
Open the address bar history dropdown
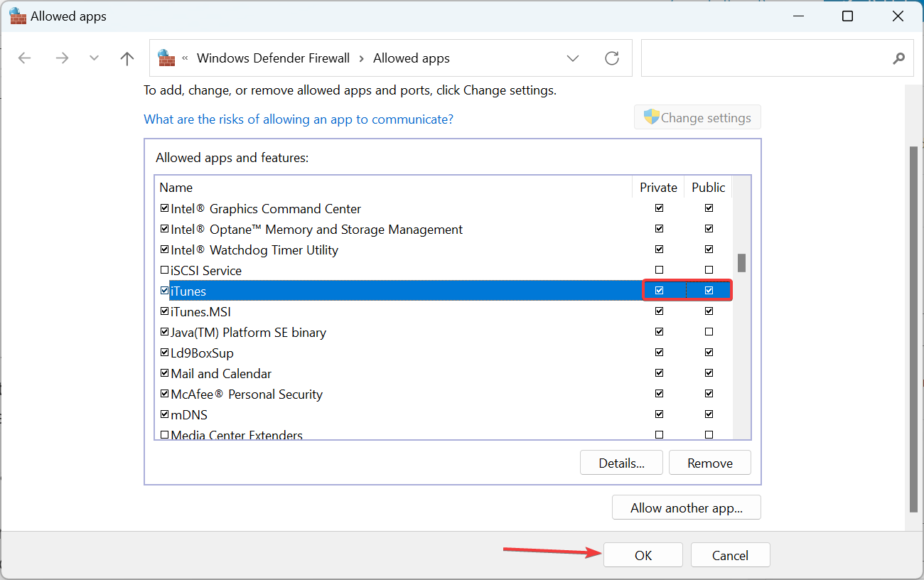(x=573, y=58)
